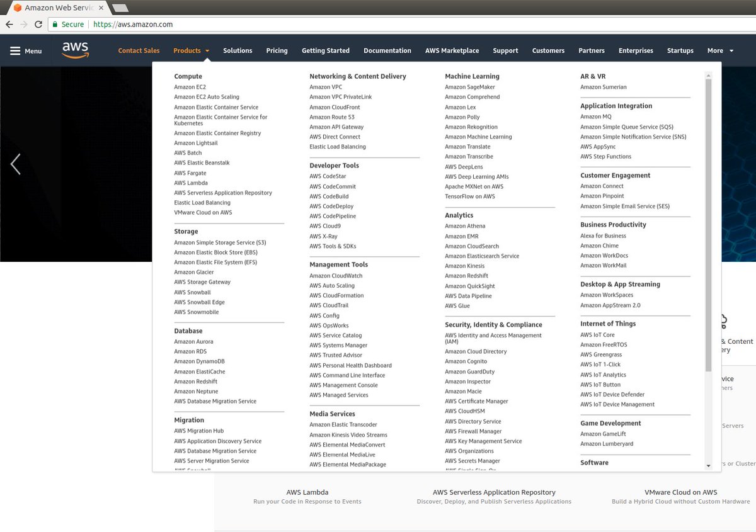Click Amazon Cognito link
Viewport: 756px width, 532px height.
click(x=466, y=361)
